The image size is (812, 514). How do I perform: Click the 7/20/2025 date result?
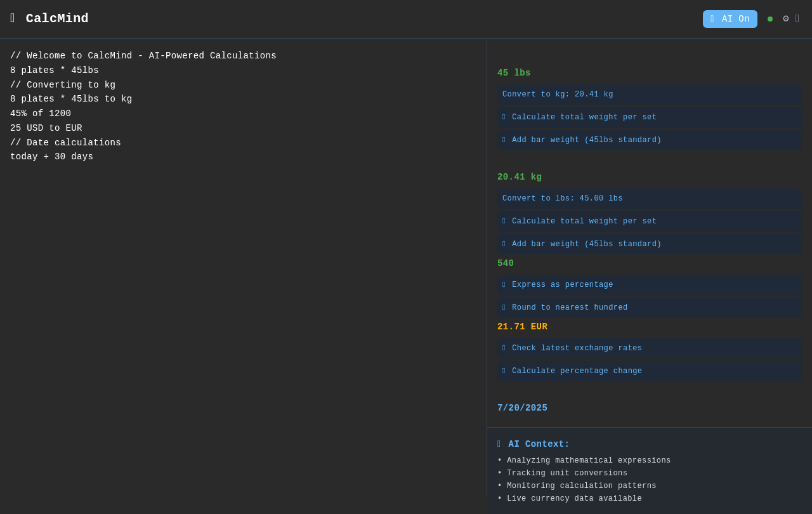[x=522, y=408]
